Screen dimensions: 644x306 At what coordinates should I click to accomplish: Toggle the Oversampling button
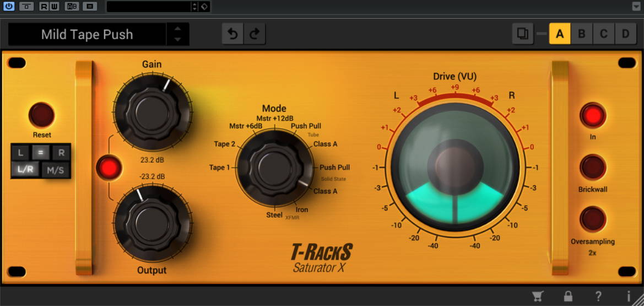coord(593,219)
